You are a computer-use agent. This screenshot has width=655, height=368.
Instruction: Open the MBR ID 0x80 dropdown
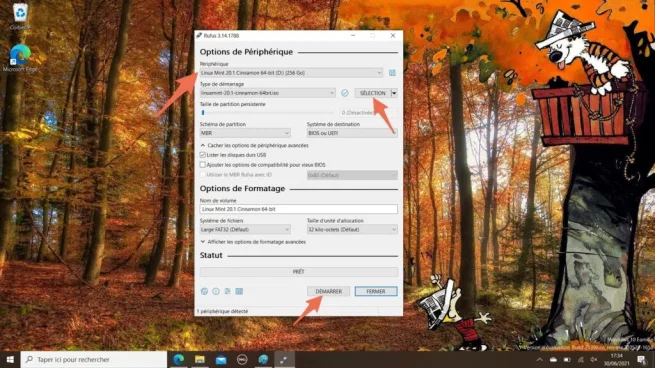[352, 175]
